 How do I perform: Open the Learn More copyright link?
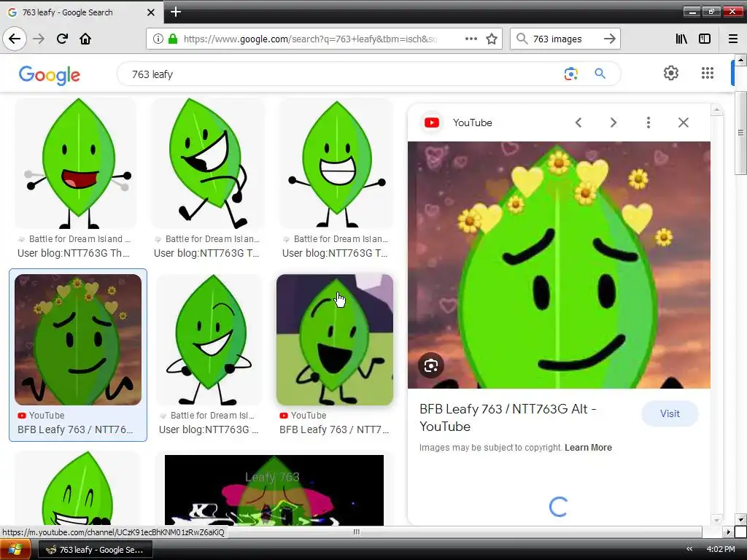(x=588, y=448)
